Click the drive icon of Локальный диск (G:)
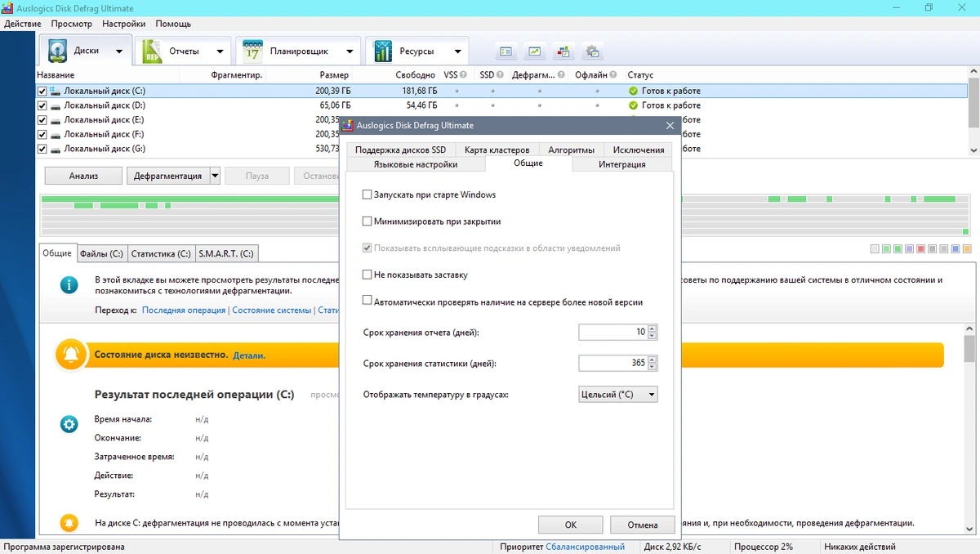980x554 pixels. [55, 150]
